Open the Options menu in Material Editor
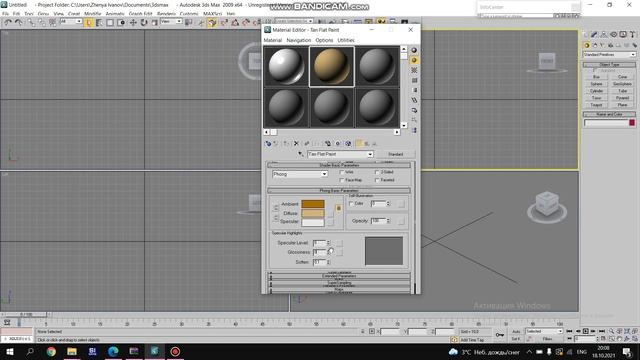Screen dimensions: 640x360 [324, 40]
